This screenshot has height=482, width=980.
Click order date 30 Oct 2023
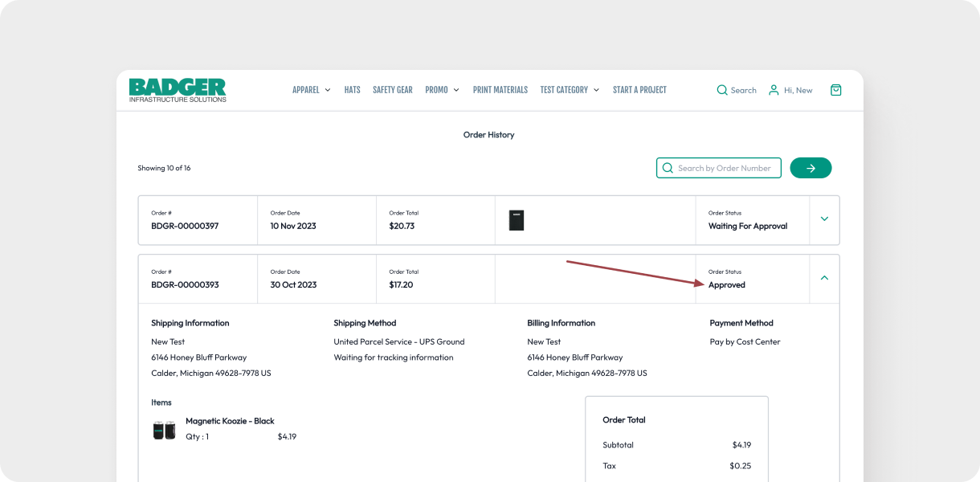(293, 284)
